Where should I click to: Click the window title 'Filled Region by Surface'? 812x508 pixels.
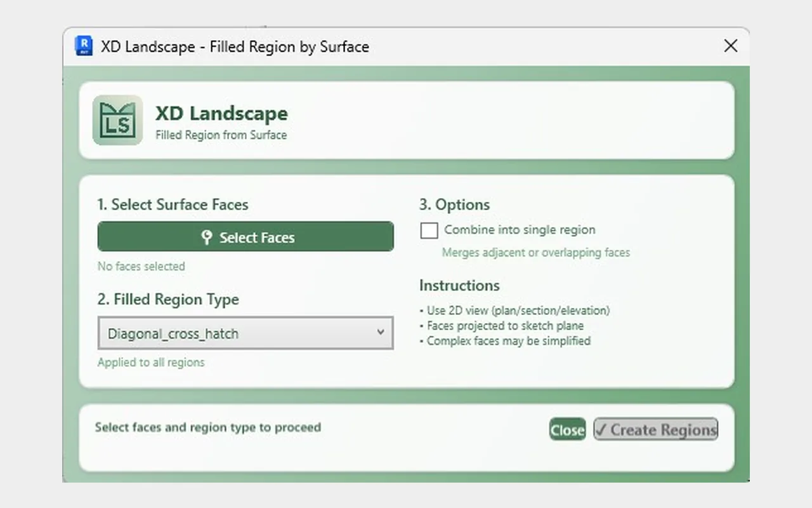(x=289, y=46)
